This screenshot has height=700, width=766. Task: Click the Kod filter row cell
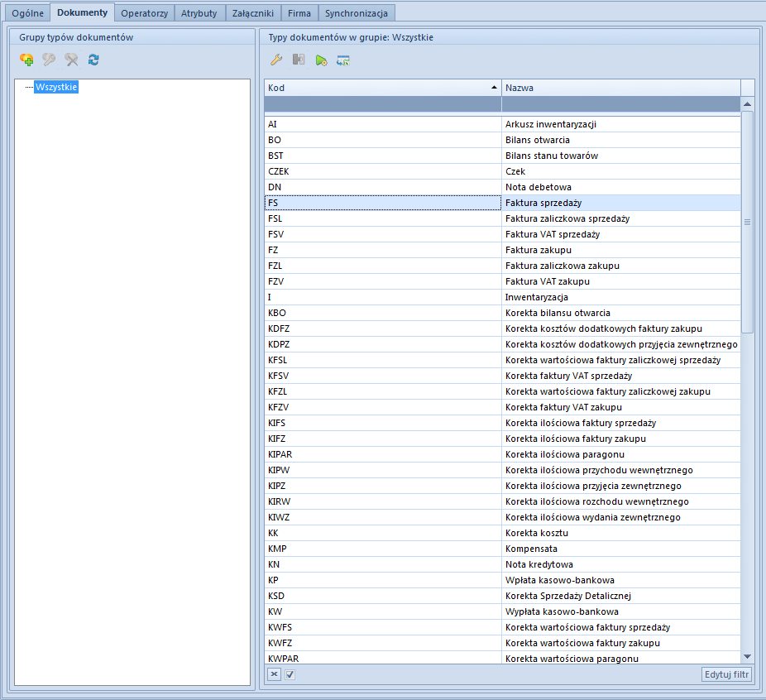coord(382,104)
